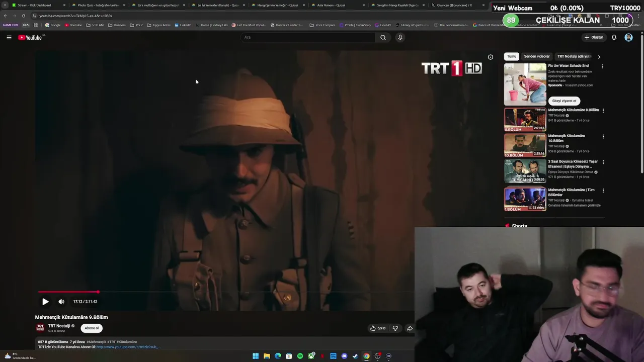Go back with the browser back arrow
The height and width of the screenshot is (362, 644).
pyautogui.click(x=5, y=16)
